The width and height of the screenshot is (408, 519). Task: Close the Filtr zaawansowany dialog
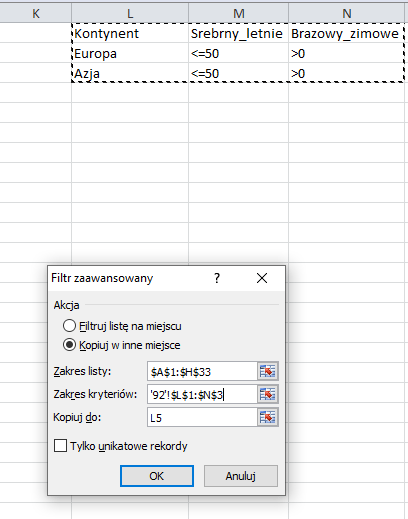262,278
